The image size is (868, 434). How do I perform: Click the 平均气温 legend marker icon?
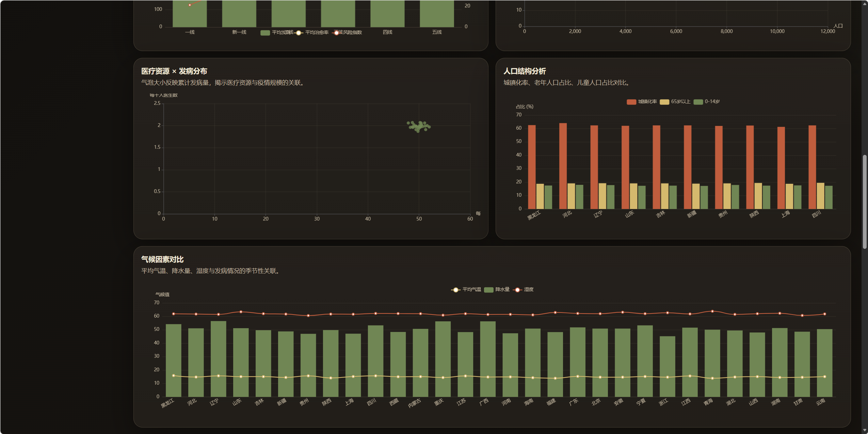455,290
